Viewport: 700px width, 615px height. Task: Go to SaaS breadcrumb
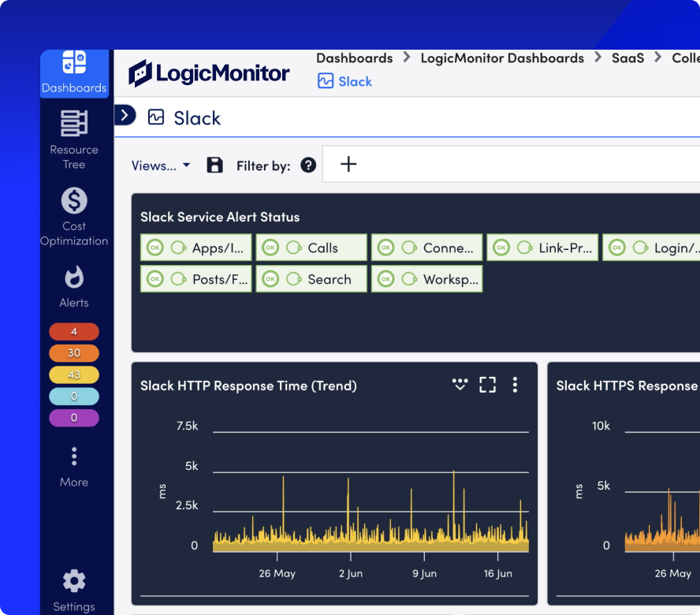(627, 58)
